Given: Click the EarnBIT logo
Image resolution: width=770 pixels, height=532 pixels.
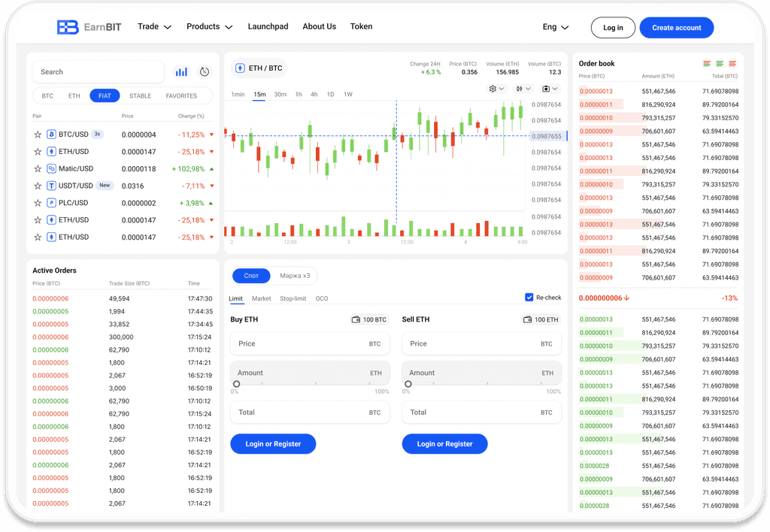Looking at the screenshot, I should [89, 27].
